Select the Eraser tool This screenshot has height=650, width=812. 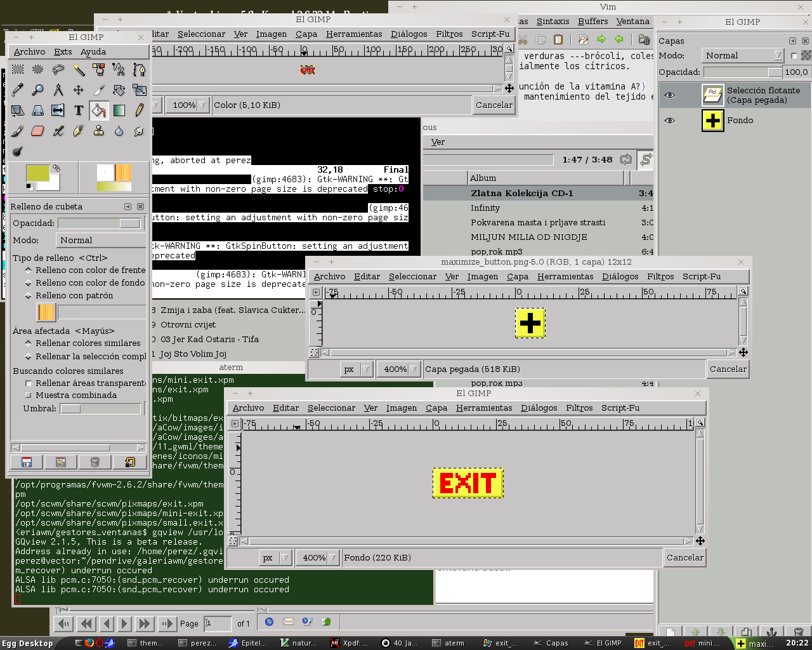click(38, 131)
